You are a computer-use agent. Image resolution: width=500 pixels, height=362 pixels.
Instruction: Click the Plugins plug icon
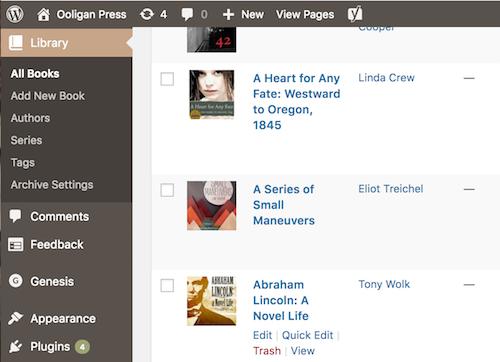[15, 347]
